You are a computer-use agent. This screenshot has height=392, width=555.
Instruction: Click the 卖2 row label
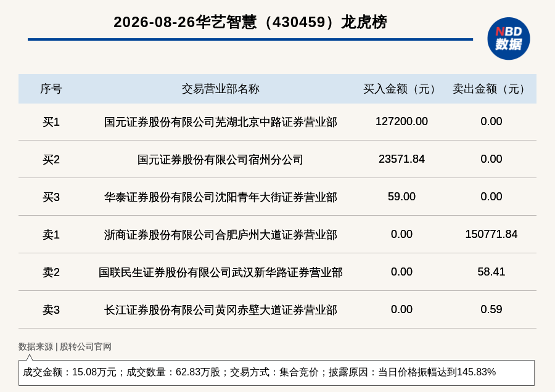[51, 272]
